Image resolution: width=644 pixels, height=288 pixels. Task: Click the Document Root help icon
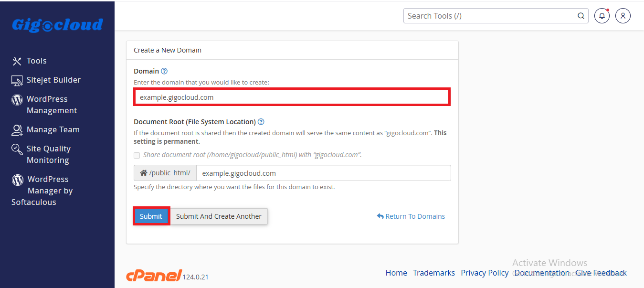click(261, 122)
